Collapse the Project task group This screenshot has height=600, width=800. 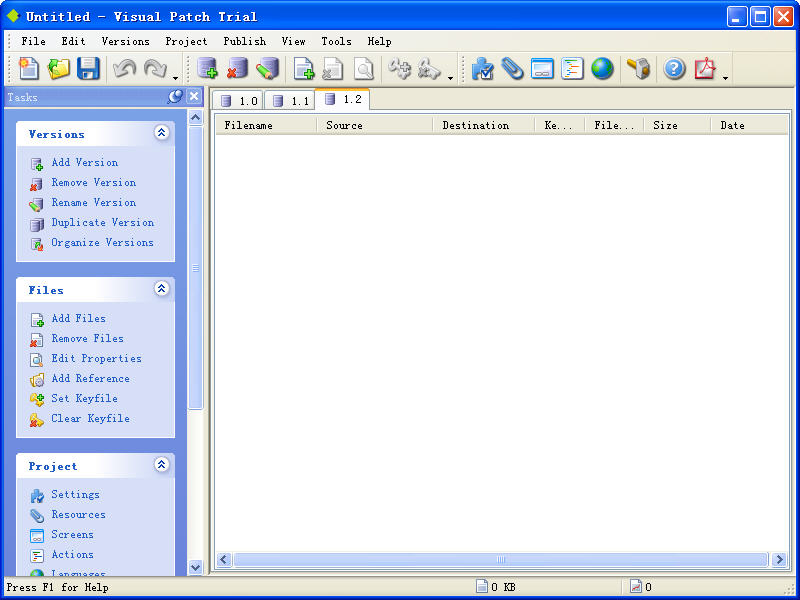[x=161, y=465]
